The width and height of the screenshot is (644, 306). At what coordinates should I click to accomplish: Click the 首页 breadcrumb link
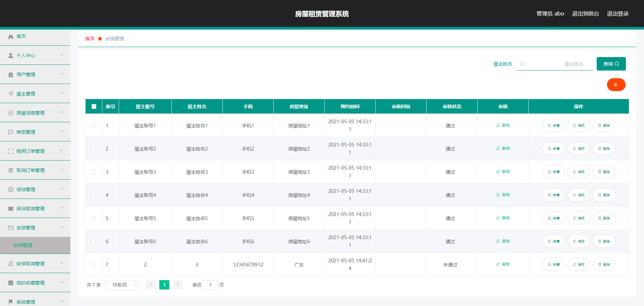[90, 39]
